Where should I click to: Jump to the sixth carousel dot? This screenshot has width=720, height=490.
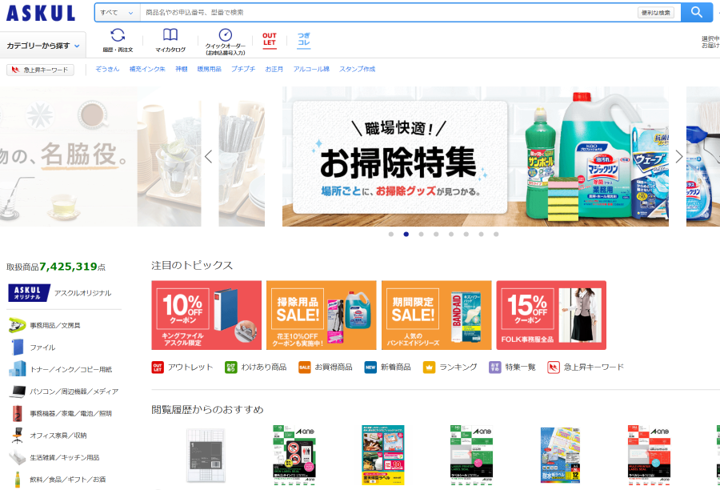tap(466, 234)
